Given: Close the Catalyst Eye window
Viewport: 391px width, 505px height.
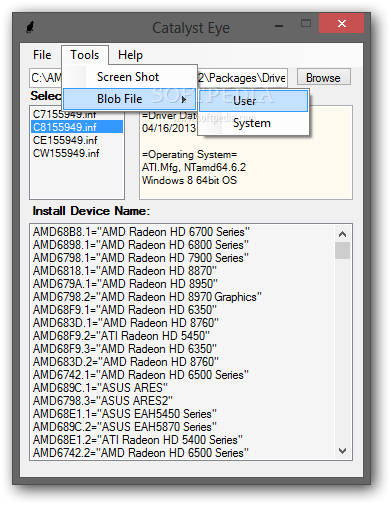Looking at the screenshot, I should click(x=341, y=23).
